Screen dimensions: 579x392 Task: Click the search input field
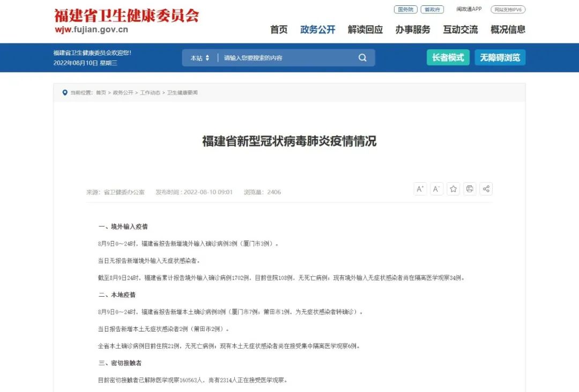[287, 58]
